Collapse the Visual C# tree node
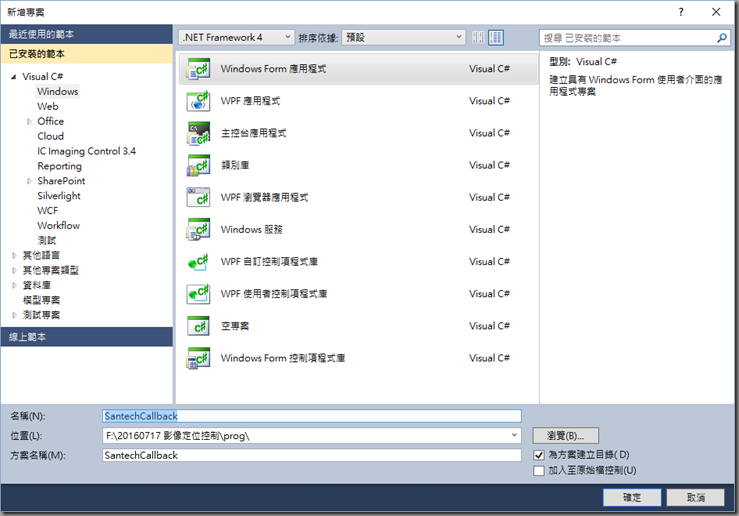The width and height of the screenshot is (739, 516). pyautogui.click(x=14, y=76)
